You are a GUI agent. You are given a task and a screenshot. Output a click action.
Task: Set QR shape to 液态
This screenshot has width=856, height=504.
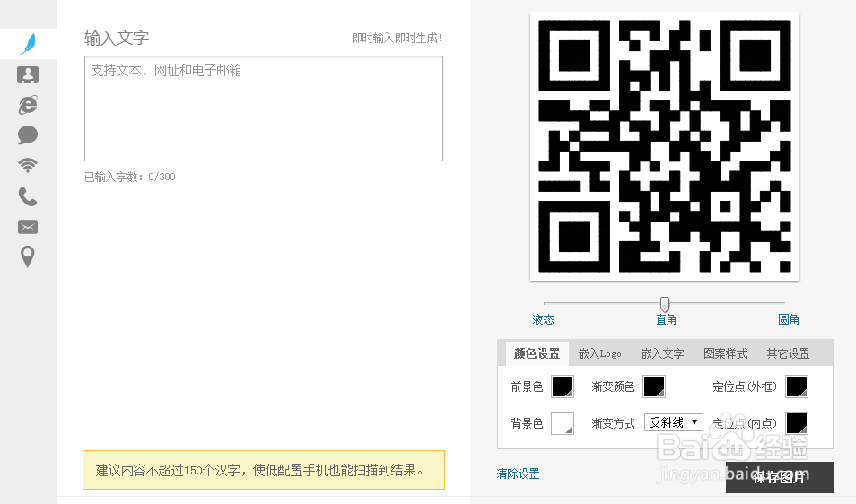(543, 319)
